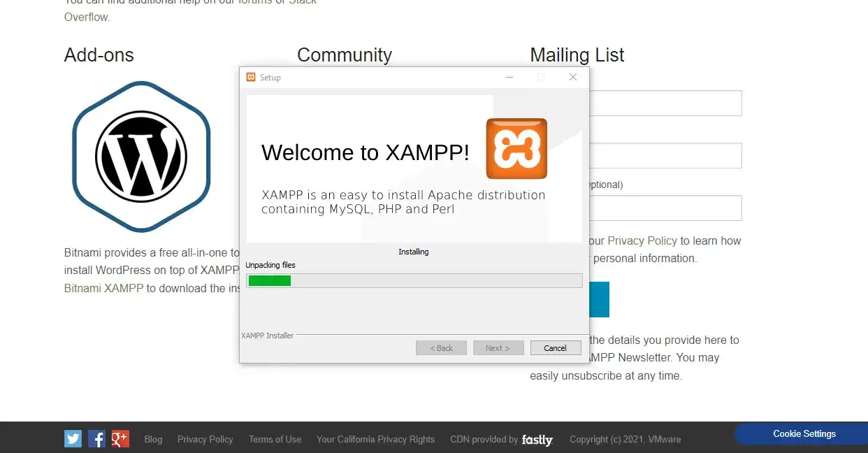Click the Back button in the installer
This screenshot has width=868, height=453.
441,347
